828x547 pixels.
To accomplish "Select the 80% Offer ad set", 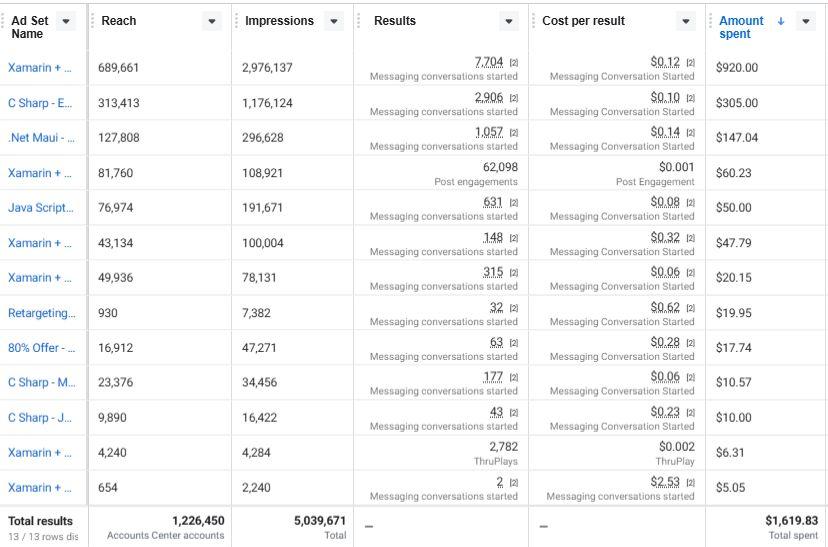I will (41, 348).
